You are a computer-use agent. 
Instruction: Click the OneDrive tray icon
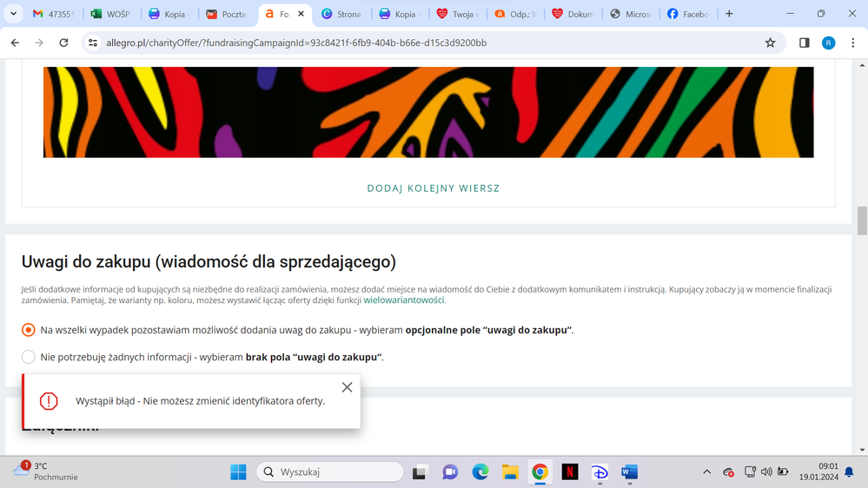tap(728, 472)
